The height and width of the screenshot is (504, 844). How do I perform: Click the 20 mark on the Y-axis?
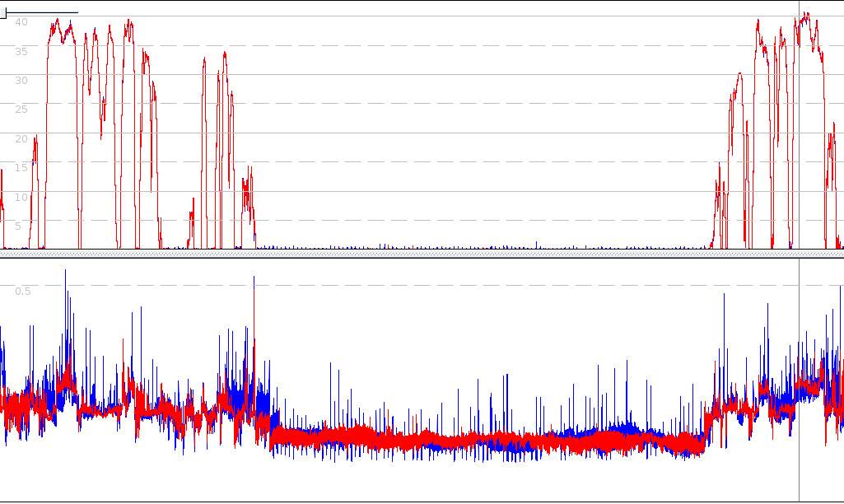(x=21, y=138)
